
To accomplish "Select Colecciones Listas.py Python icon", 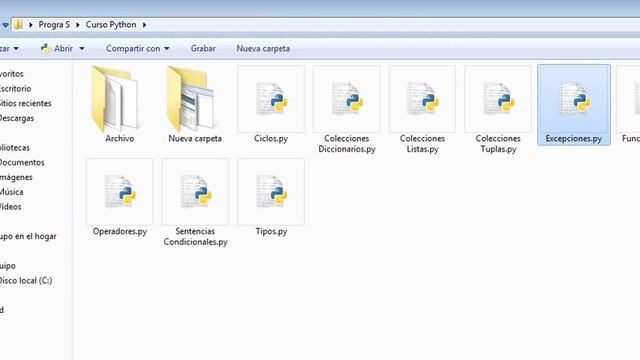I will click(x=422, y=99).
